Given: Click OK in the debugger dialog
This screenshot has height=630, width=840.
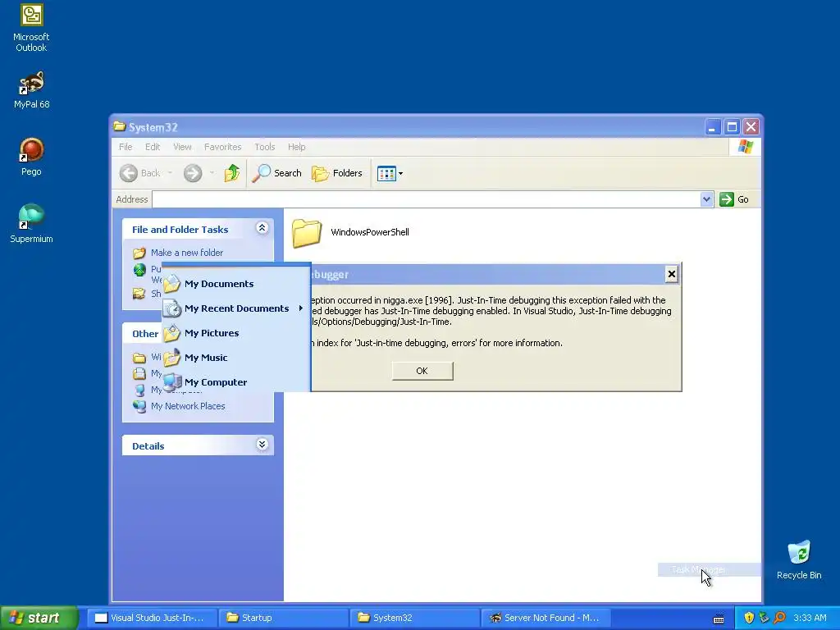Looking at the screenshot, I should click(x=422, y=371).
